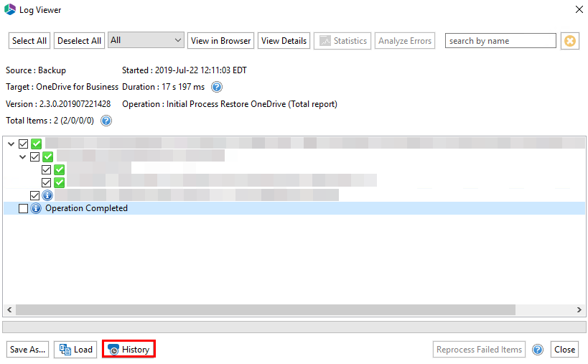Open View in Browser
Screen dimensions: 588x364
pos(220,40)
